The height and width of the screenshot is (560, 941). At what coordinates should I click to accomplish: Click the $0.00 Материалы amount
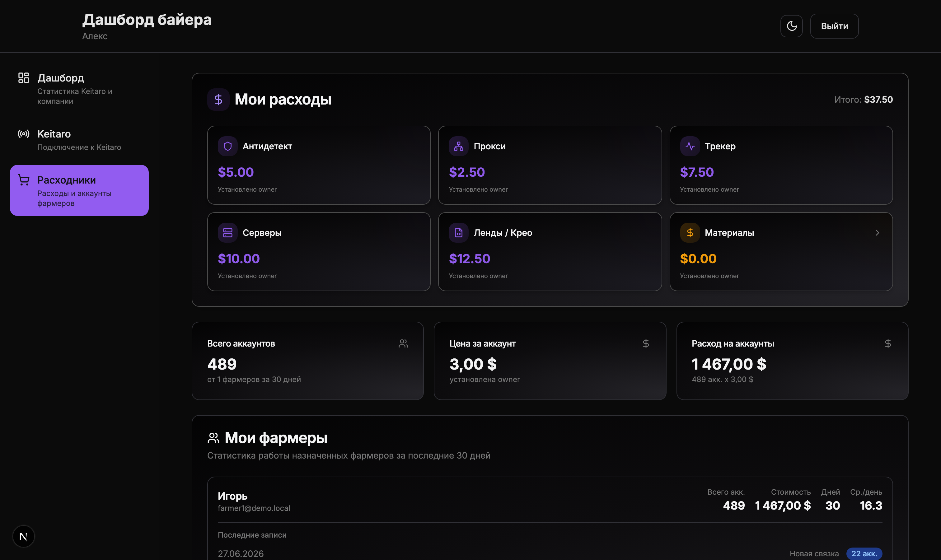pos(698,259)
